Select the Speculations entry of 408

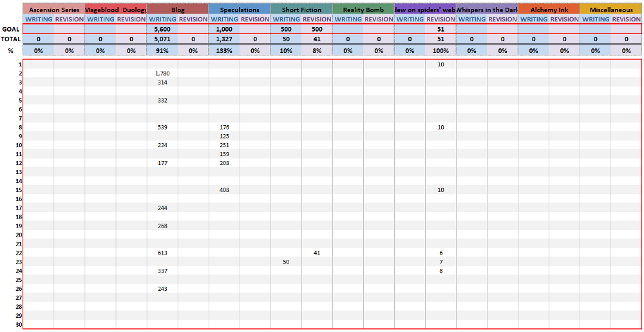point(224,190)
